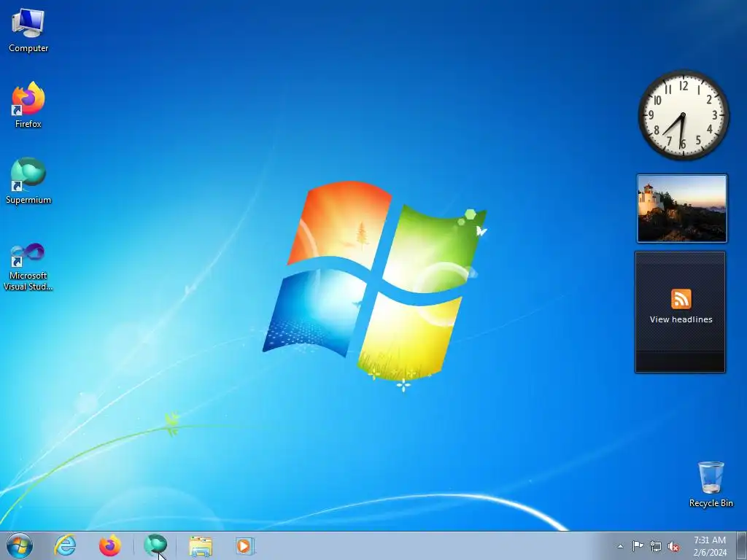
Task: Click the Supermium label text
Action: click(x=28, y=200)
